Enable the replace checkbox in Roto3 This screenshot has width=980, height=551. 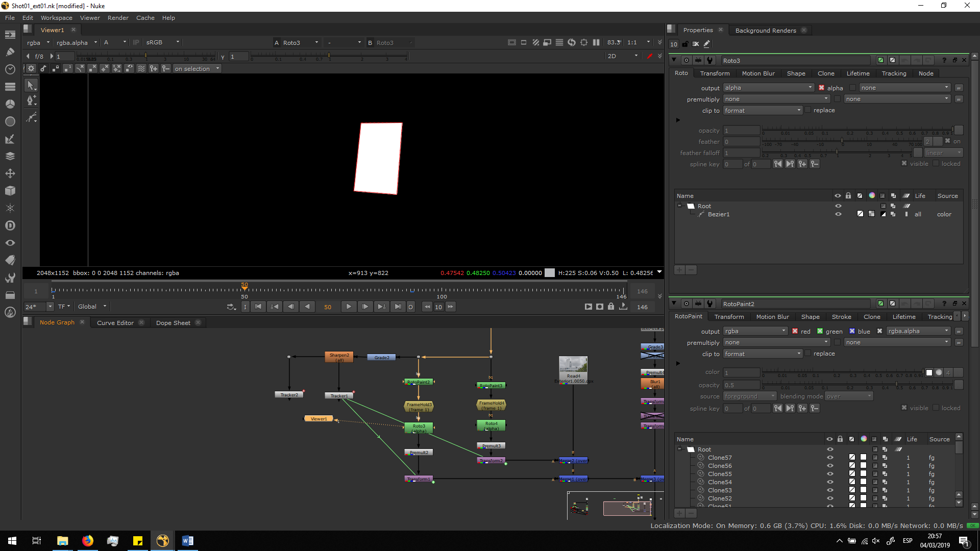(807, 110)
